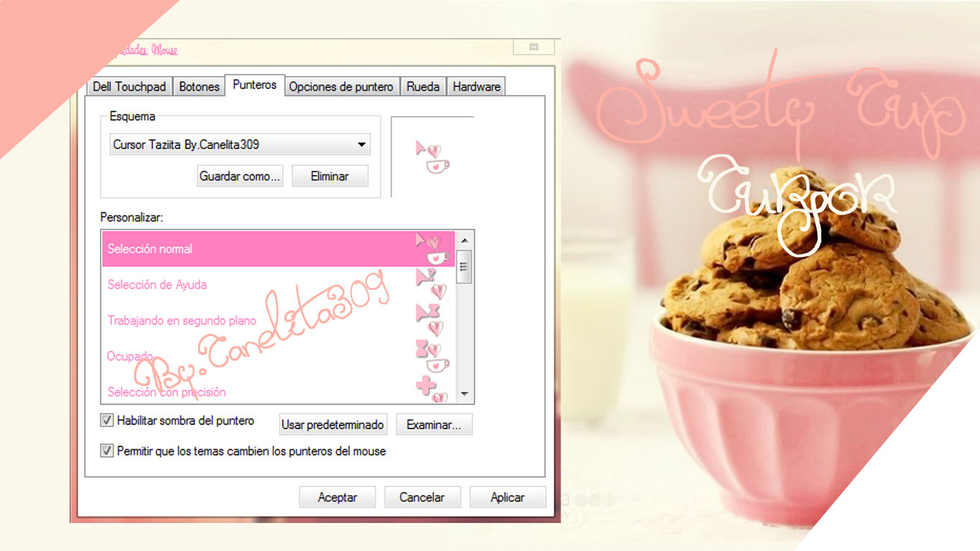
Task: Click the cursor preview image beside Esquema
Action: pyautogui.click(x=433, y=157)
